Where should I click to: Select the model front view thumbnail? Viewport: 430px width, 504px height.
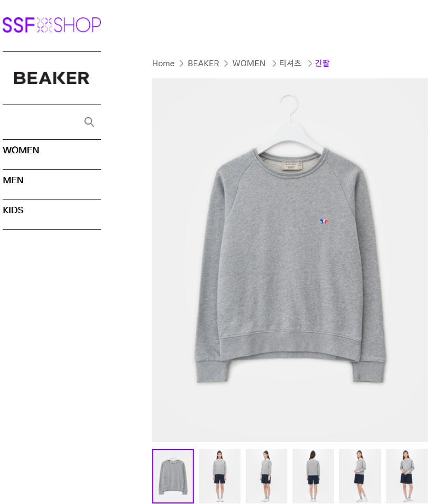[220, 476]
